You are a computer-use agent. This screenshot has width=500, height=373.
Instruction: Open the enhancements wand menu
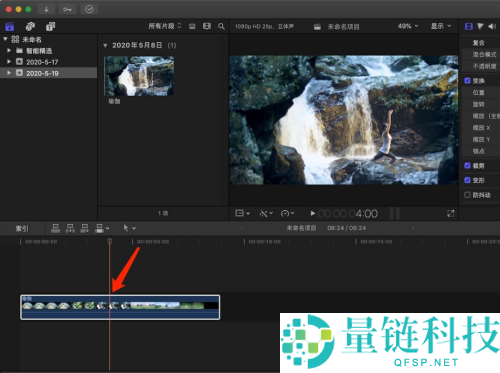point(266,213)
